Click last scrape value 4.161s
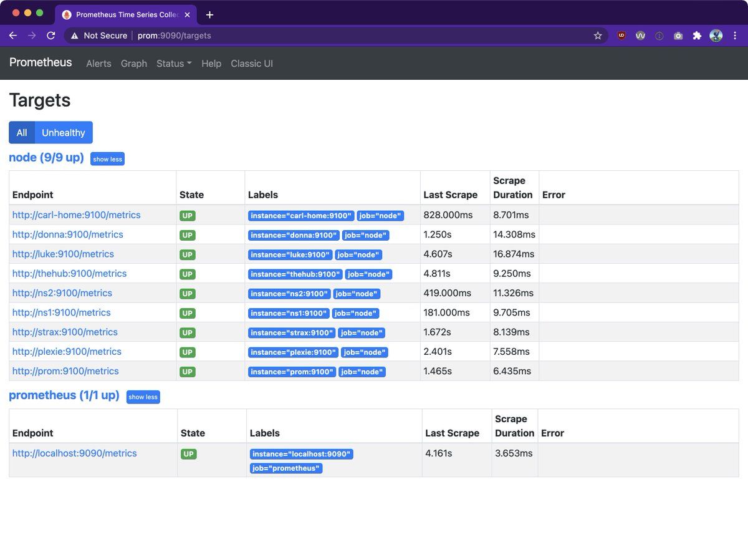Image resolution: width=748 pixels, height=560 pixels. click(x=439, y=453)
